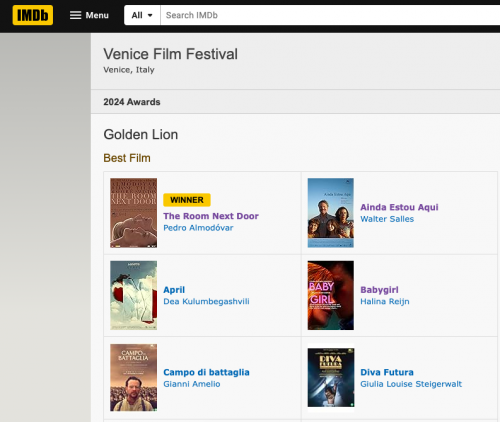Click the Venice Film Festival heading
The width and height of the screenshot is (500, 422).
pyautogui.click(x=171, y=54)
